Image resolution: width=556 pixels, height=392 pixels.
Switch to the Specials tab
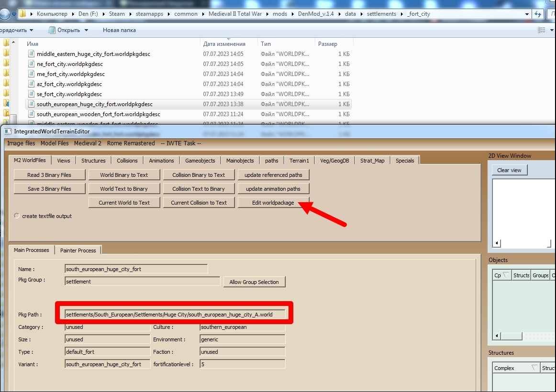pyautogui.click(x=405, y=161)
